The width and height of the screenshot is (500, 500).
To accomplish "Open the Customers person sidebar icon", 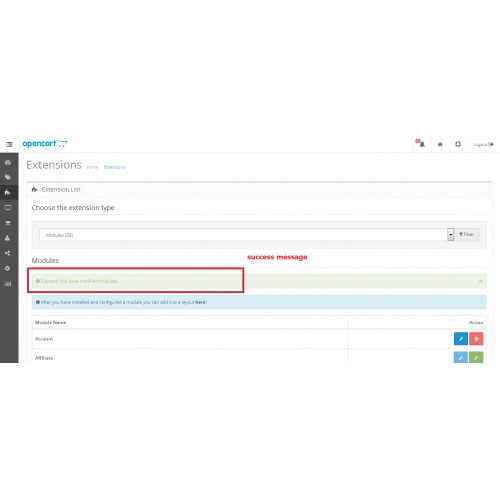I will coord(8,238).
